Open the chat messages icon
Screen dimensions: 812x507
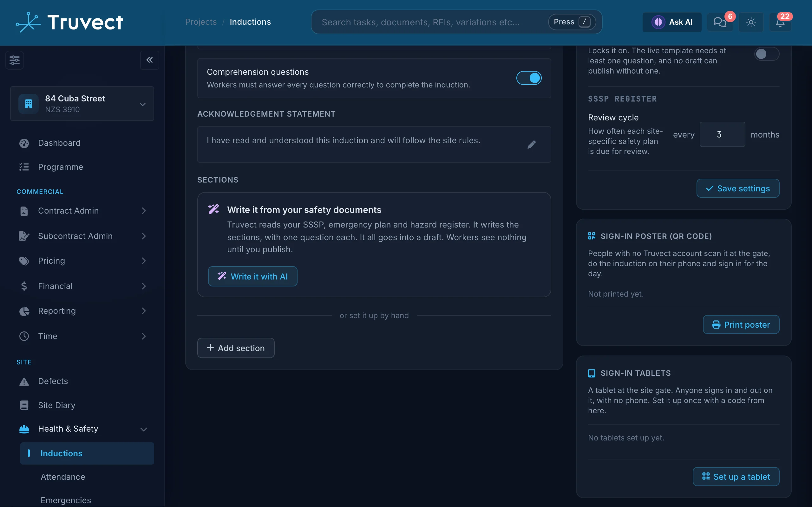coord(720,22)
